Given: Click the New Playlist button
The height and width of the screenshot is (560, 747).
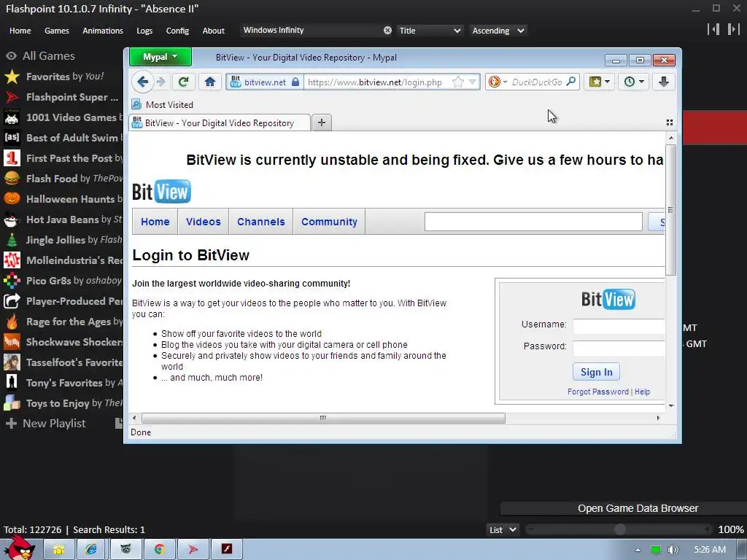Looking at the screenshot, I should pos(46,424).
